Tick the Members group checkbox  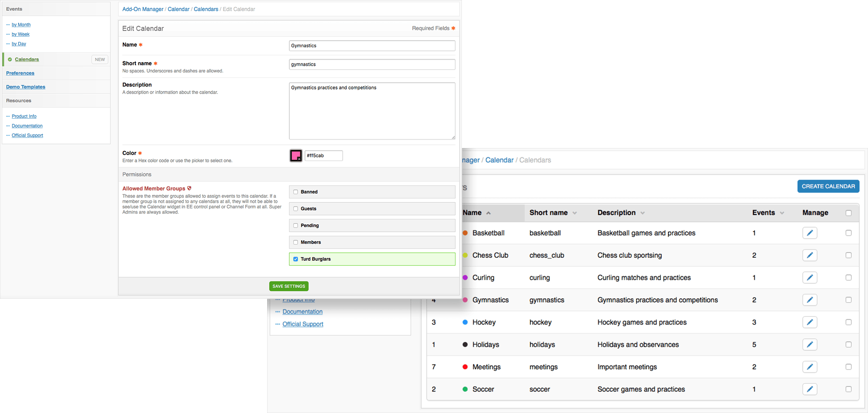[x=295, y=242]
